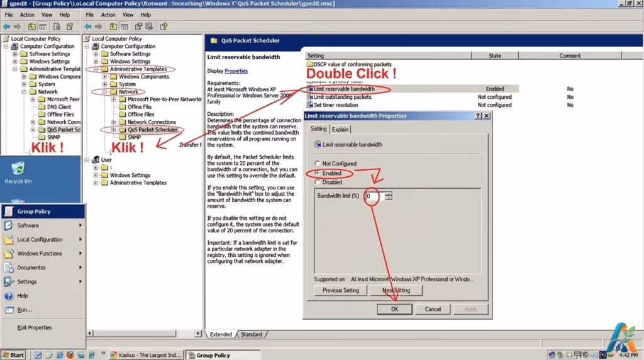This screenshot has height=360, width=644.
Task: Expand Software submenu arrow in start menu
Action: tap(80, 225)
